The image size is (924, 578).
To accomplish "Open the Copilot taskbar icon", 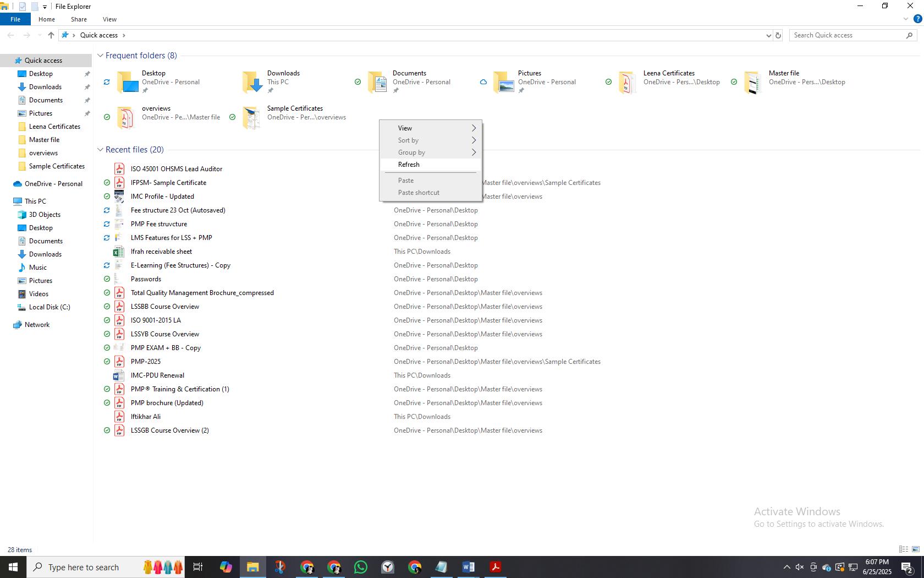I will pos(226,567).
